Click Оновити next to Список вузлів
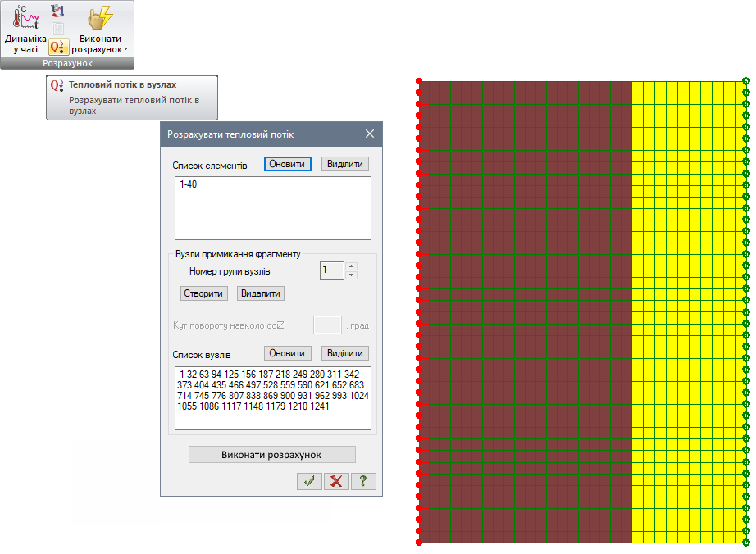The image size is (756, 554). 288,353
